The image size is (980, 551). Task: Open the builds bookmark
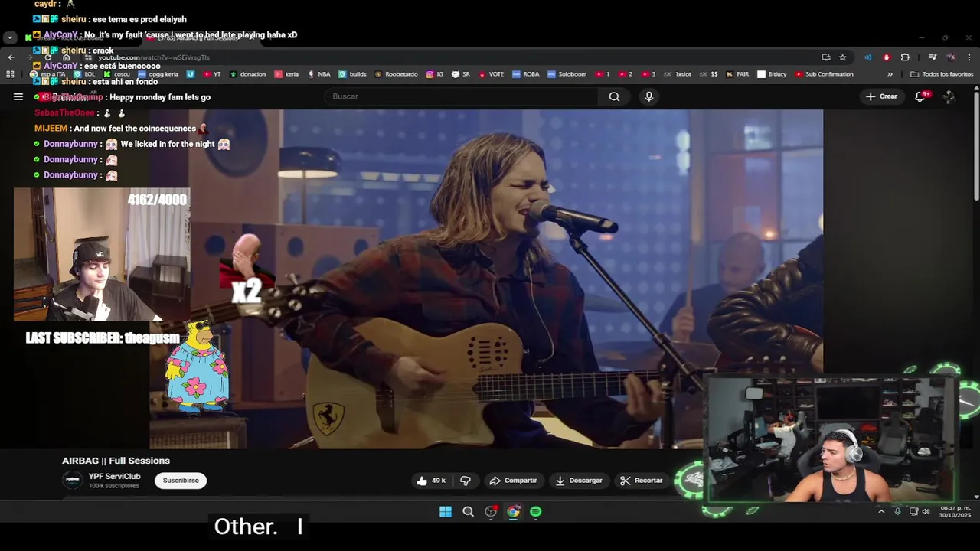click(353, 74)
